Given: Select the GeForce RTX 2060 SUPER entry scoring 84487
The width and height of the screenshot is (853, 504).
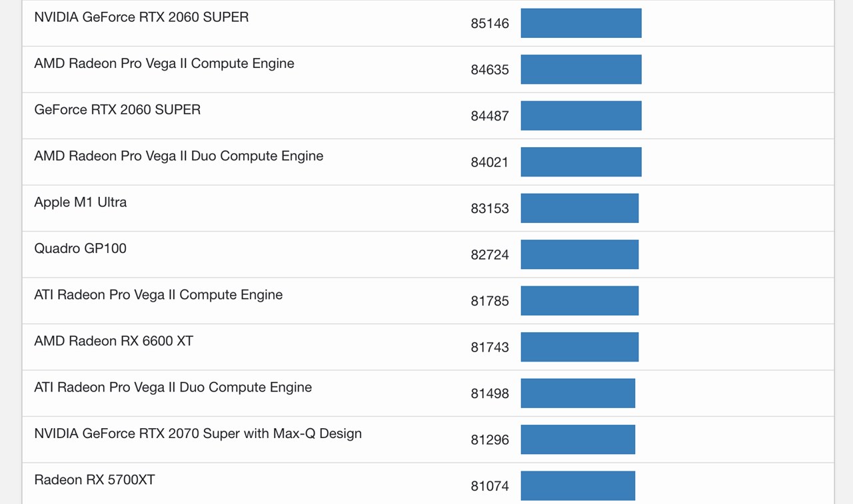Looking at the screenshot, I should [x=117, y=110].
